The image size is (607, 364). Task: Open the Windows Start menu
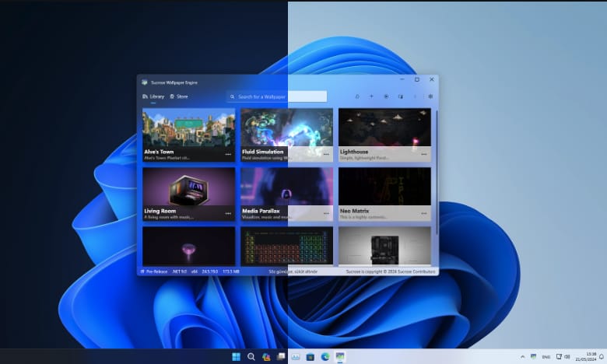point(236,357)
